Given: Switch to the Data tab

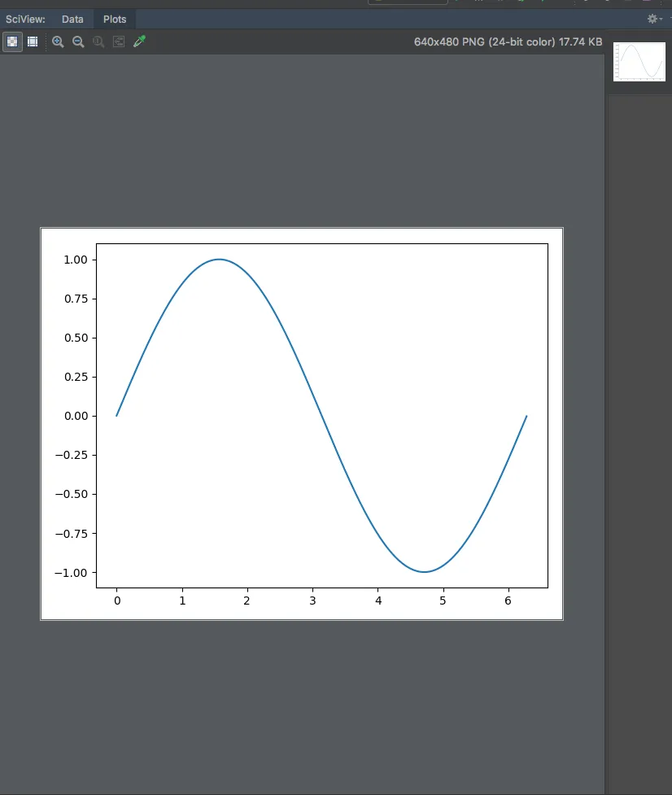Looking at the screenshot, I should (72, 20).
